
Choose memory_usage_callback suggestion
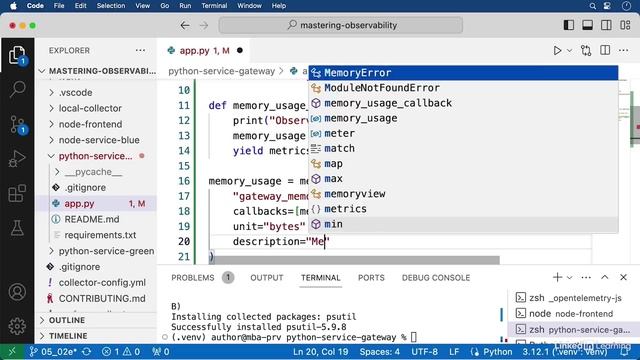tap(463, 103)
